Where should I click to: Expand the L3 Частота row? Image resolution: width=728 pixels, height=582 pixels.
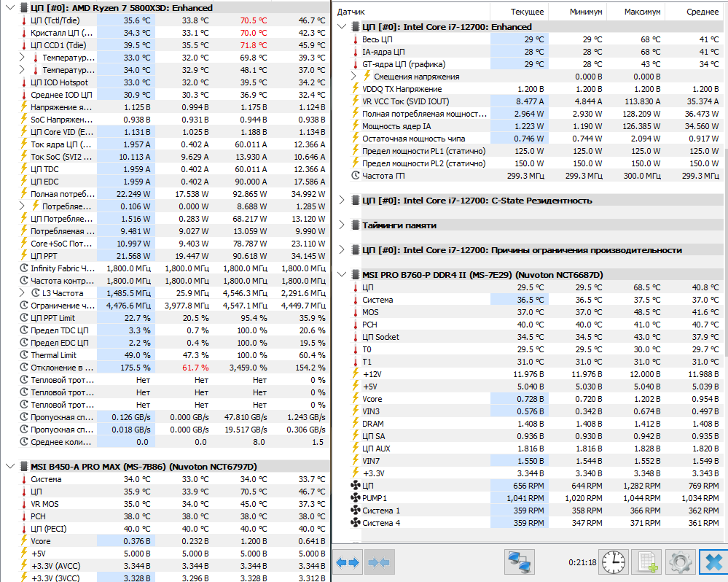[x=22, y=292]
